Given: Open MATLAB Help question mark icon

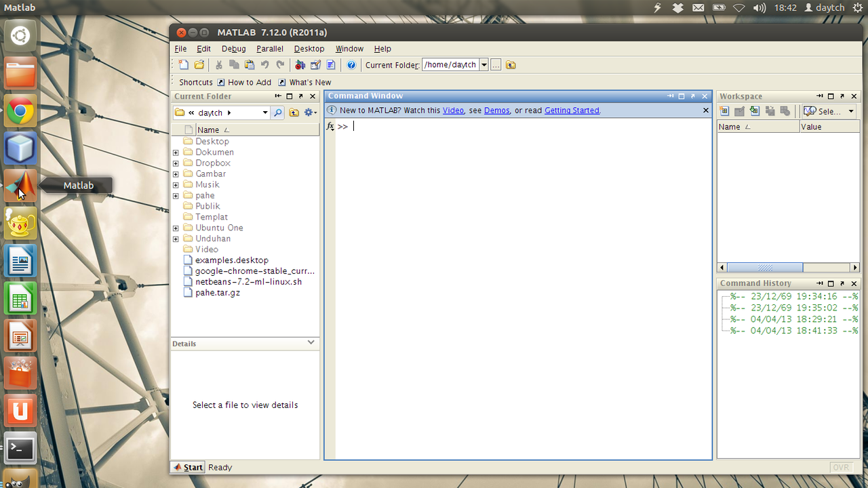Looking at the screenshot, I should 351,65.
